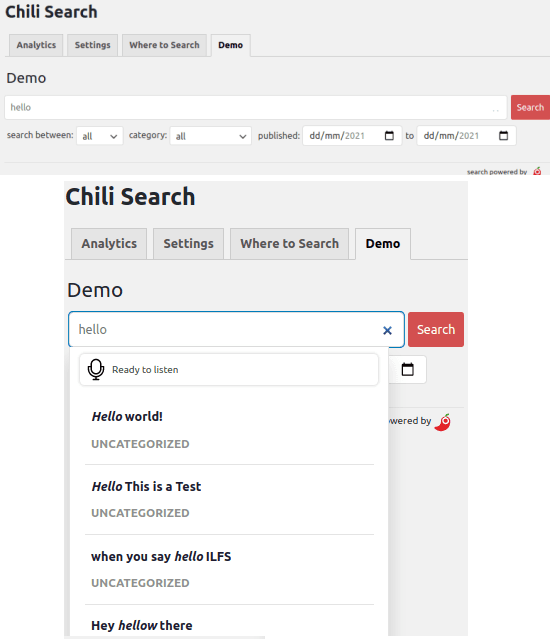Click the published end date field
The height and width of the screenshot is (639, 550).
coord(466,136)
